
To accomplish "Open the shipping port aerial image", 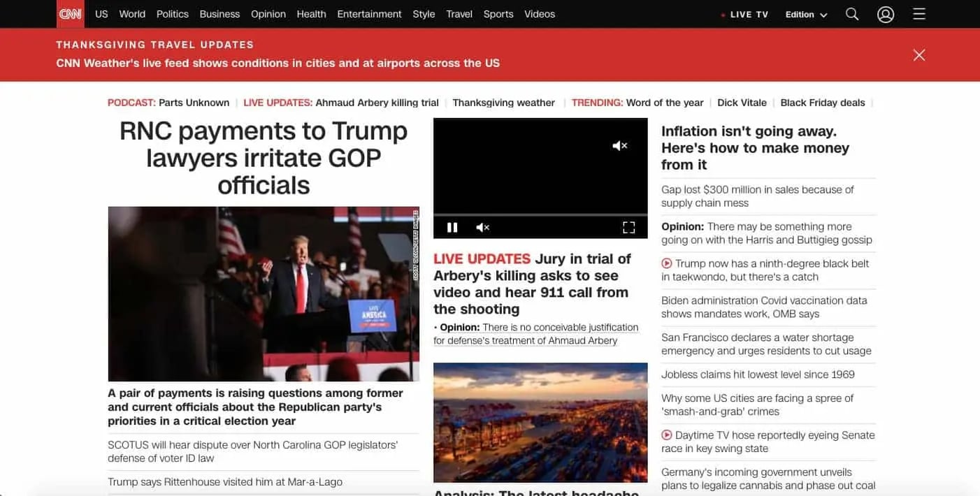I will point(540,422).
